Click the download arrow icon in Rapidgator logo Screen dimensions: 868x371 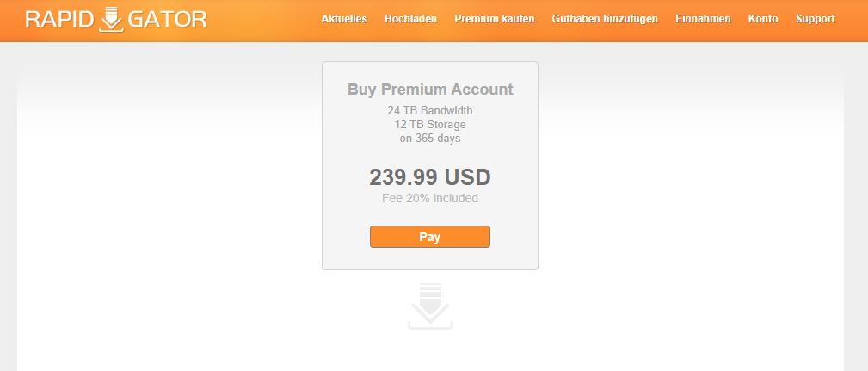pos(111,19)
